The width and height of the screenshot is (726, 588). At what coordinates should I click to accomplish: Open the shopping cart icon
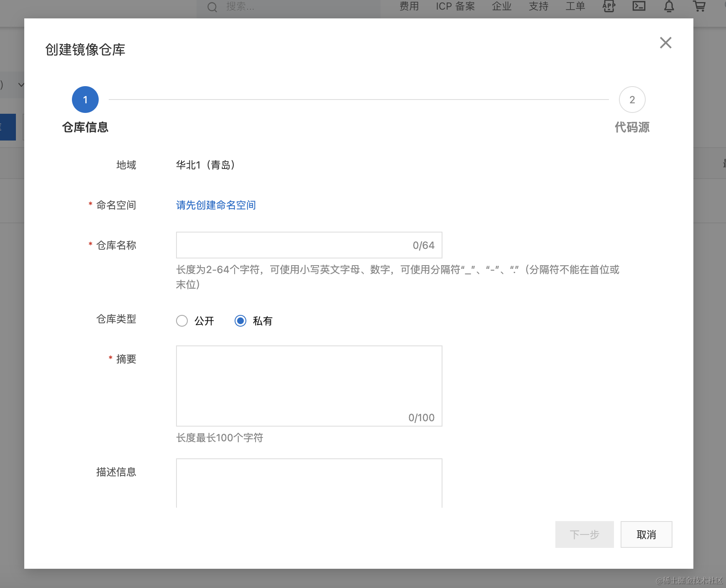699,6
